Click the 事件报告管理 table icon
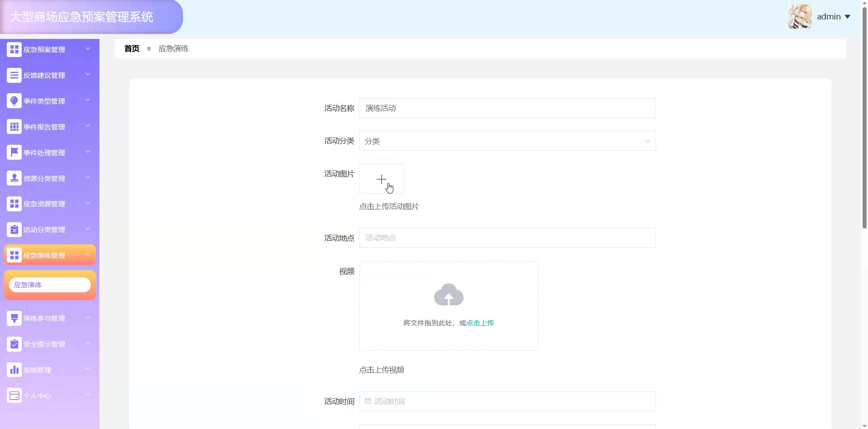The height and width of the screenshot is (429, 868). 14,127
